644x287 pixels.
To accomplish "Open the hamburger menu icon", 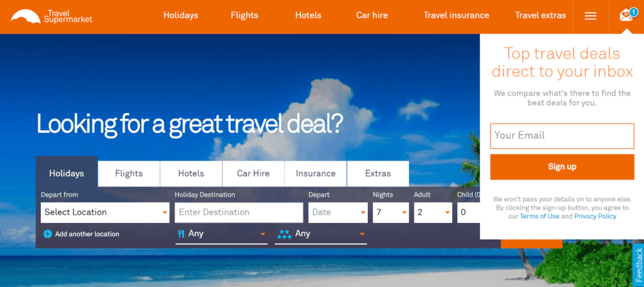I will [591, 16].
